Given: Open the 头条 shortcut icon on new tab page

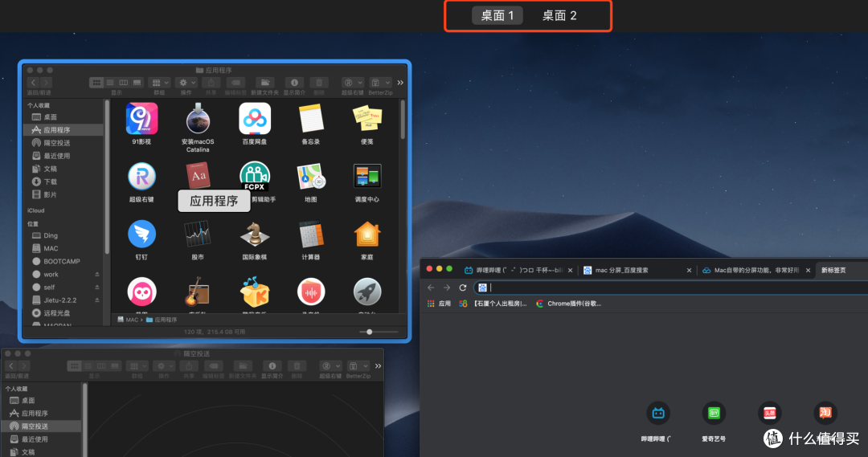Looking at the screenshot, I should tap(769, 413).
